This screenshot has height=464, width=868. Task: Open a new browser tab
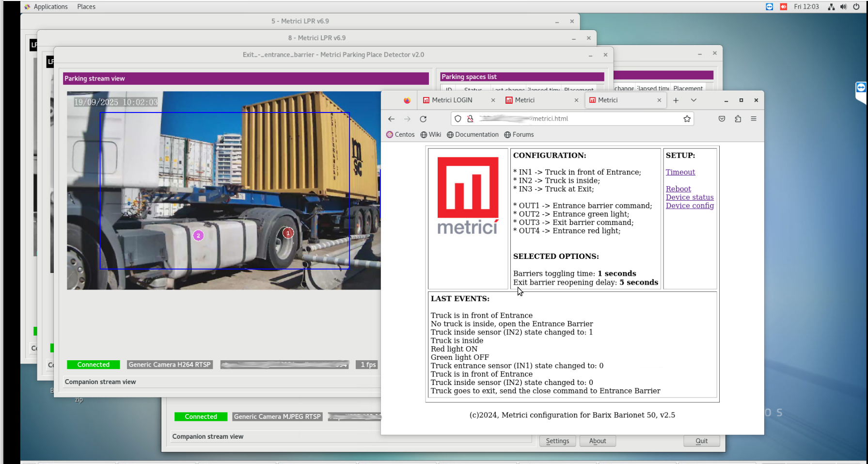[x=676, y=100]
